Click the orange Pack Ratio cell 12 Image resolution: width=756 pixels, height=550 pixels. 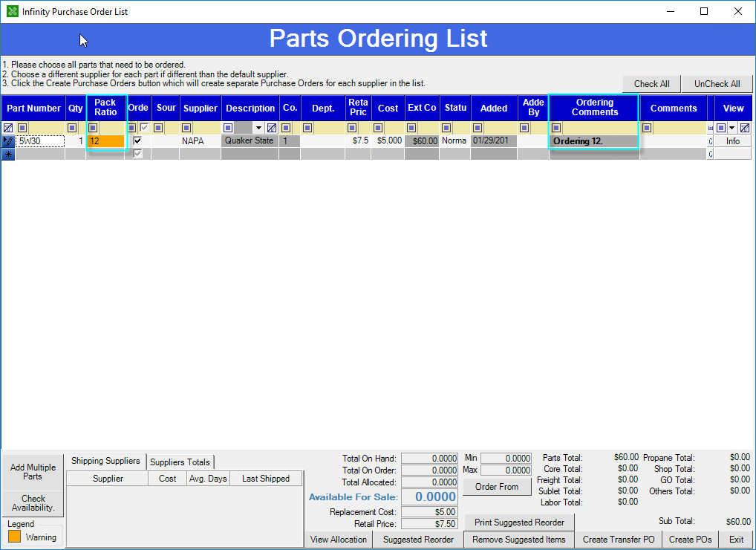105,141
